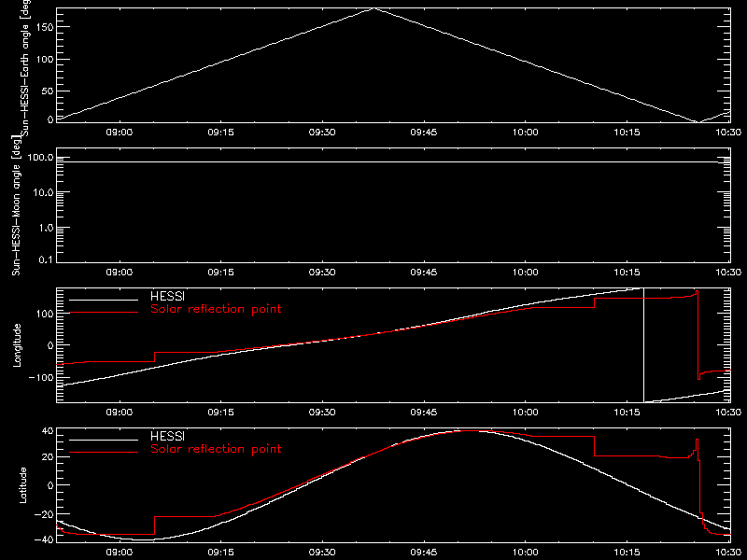Click the 20 tick label on Latitude plot
This screenshot has width=747, height=560.
pos(48,457)
